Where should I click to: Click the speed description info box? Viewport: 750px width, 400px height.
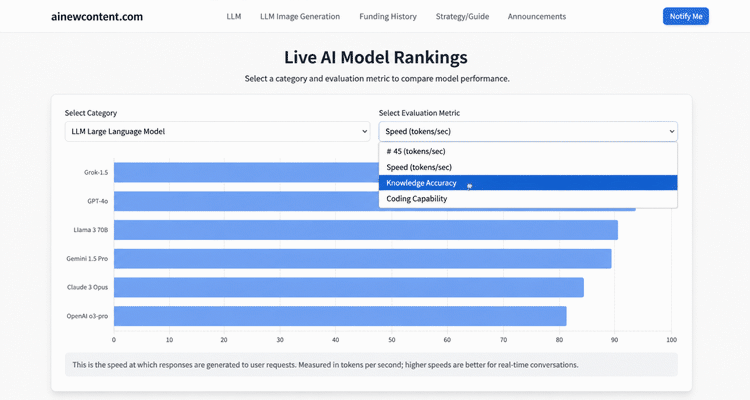[371, 365]
